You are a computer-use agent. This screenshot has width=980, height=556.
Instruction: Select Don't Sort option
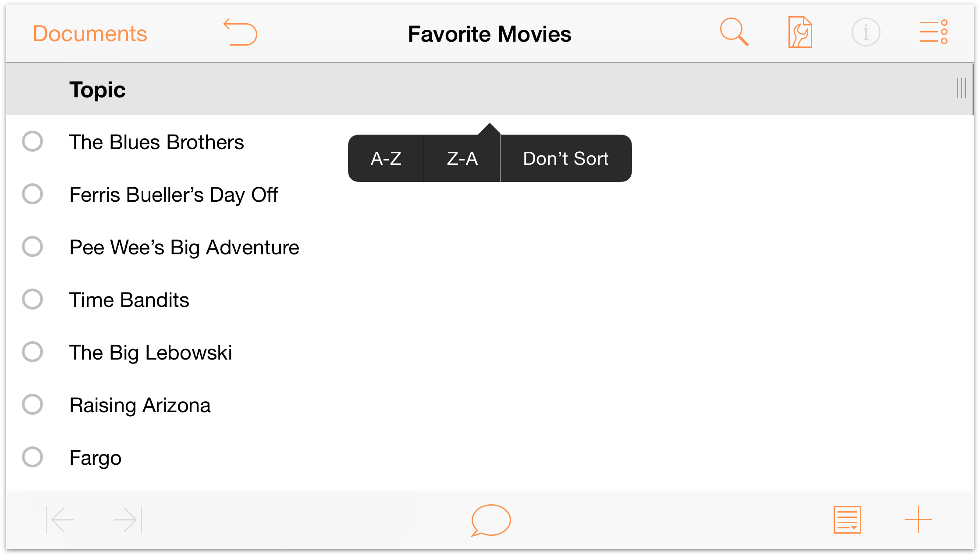(566, 157)
